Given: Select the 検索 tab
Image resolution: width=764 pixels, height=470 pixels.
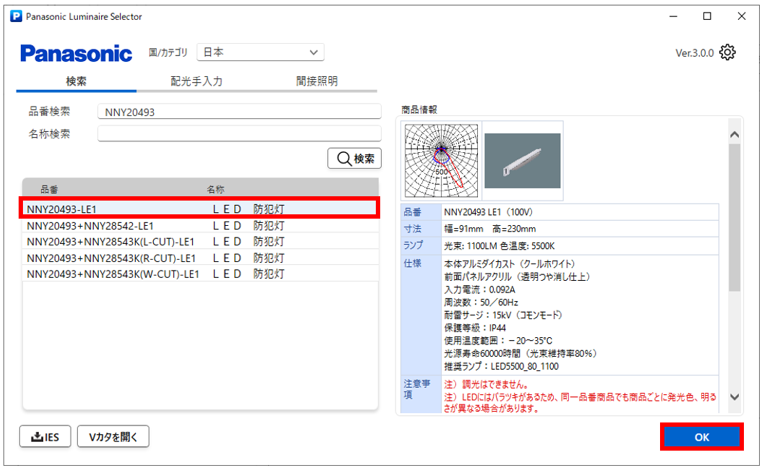Looking at the screenshot, I should click(76, 81).
